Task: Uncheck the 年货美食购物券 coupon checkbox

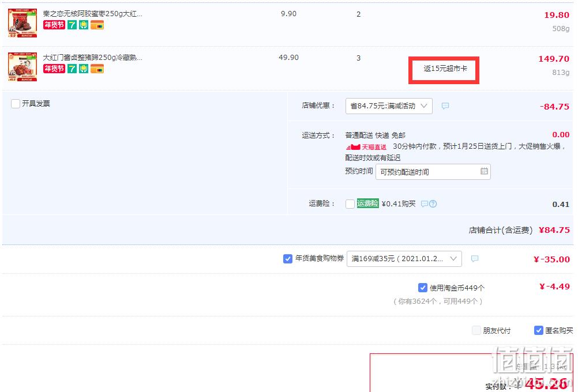Action: point(288,259)
